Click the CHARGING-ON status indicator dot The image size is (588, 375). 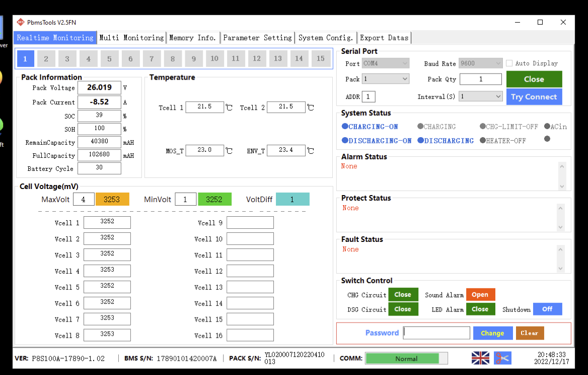pyautogui.click(x=345, y=126)
